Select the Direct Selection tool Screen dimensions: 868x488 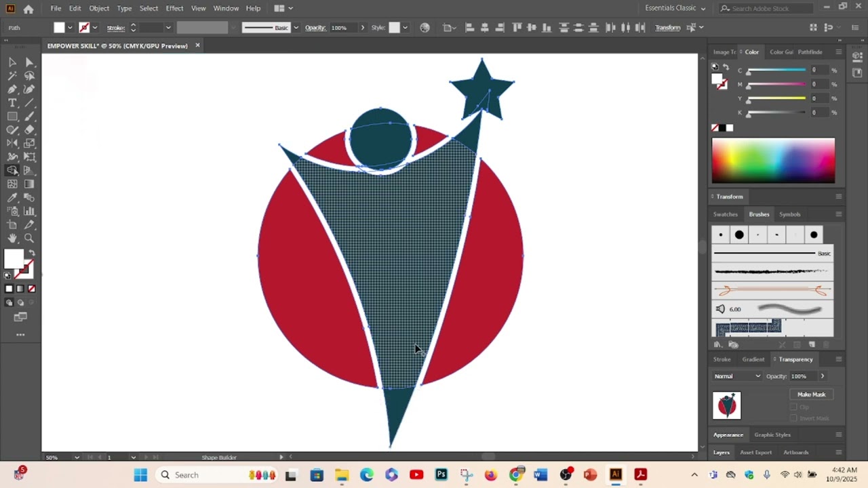coord(29,62)
